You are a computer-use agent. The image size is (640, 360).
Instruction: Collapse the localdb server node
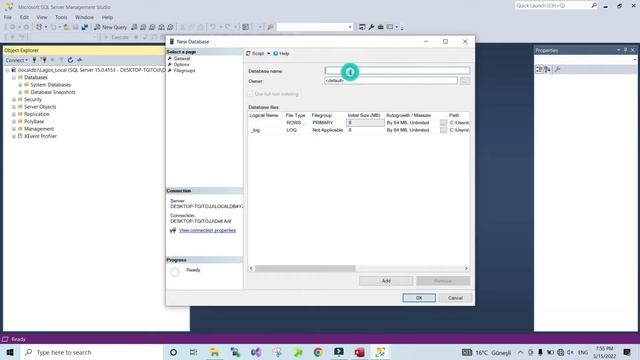(x=7, y=70)
